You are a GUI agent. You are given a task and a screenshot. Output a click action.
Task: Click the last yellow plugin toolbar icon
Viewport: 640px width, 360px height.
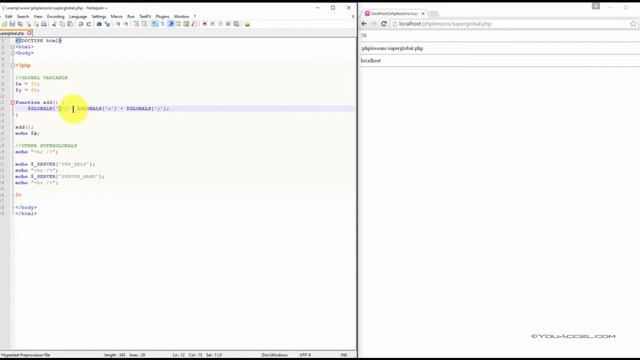pos(247,24)
